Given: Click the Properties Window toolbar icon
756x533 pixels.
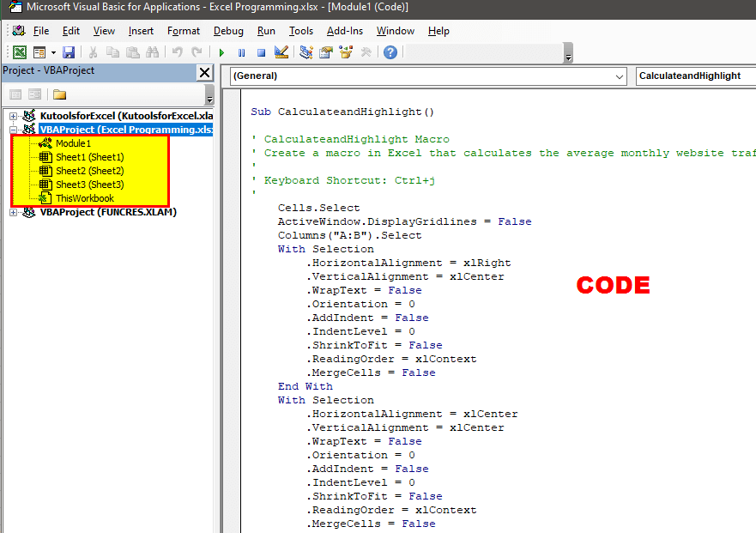Looking at the screenshot, I should [326, 51].
